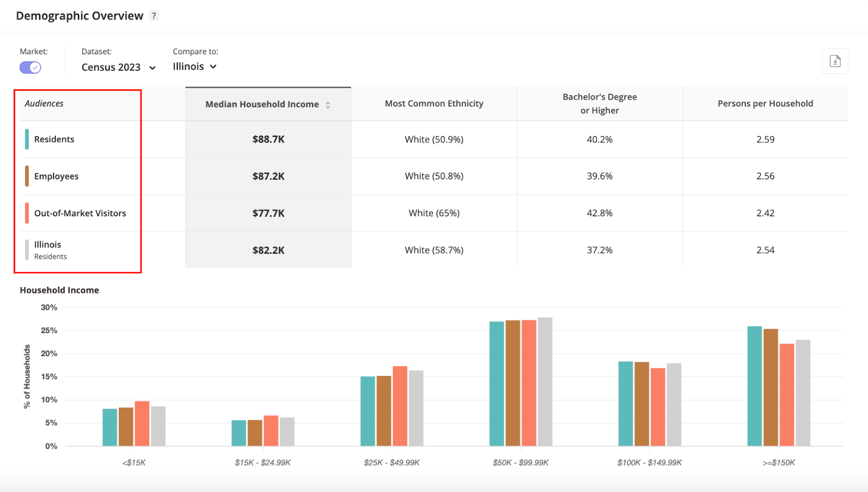This screenshot has width=868, height=492.
Task: Click the coral visitors bar in >=$150K
Action: pyautogui.click(x=787, y=395)
